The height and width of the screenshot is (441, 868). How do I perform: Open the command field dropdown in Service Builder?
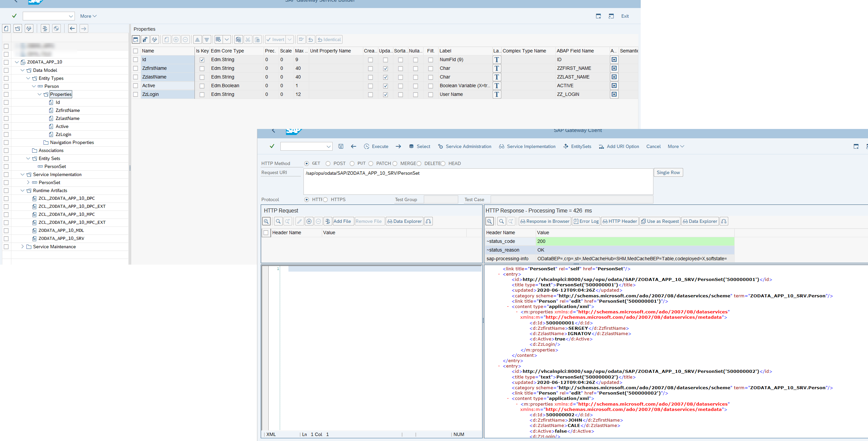[x=71, y=16]
